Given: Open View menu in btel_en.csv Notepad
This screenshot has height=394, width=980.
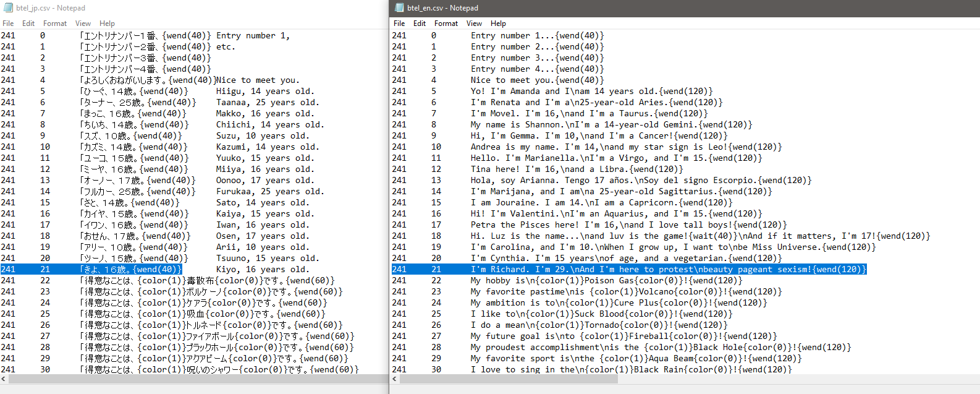Looking at the screenshot, I should [474, 24].
